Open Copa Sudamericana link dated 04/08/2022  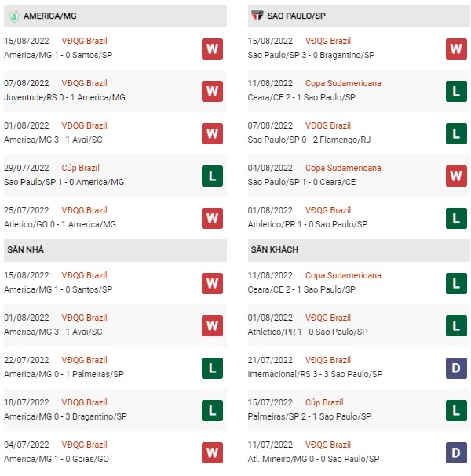[343, 168]
